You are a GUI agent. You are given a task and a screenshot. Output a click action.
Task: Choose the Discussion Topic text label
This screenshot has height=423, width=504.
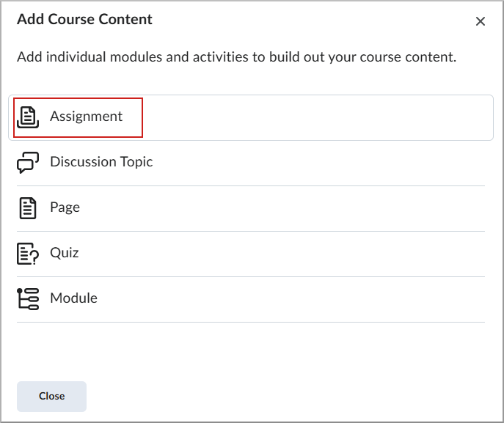pyautogui.click(x=101, y=162)
